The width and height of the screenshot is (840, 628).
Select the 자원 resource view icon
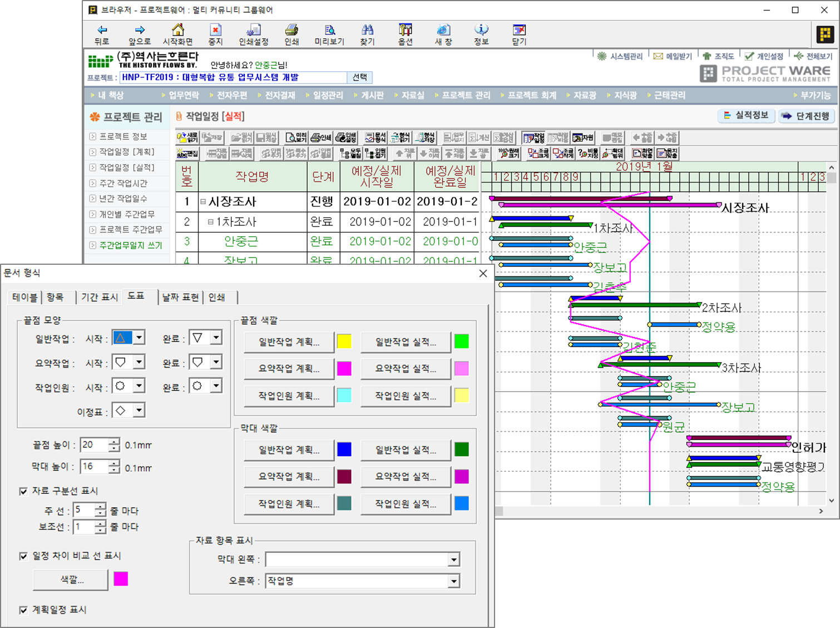click(583, 137)
